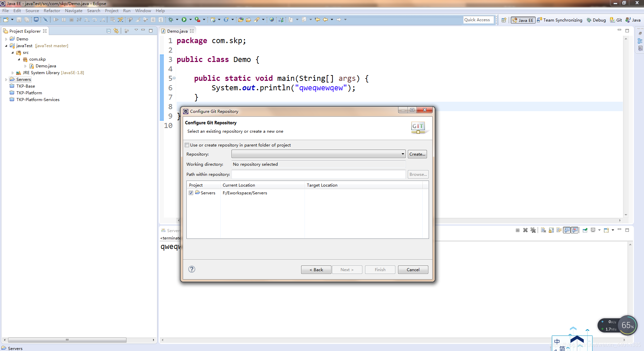Image resolution: width=644 pixels, height=351 pixels.
Task: Click the editor vertical scrollbar down arrow
Action: click(x=626, y=215)
